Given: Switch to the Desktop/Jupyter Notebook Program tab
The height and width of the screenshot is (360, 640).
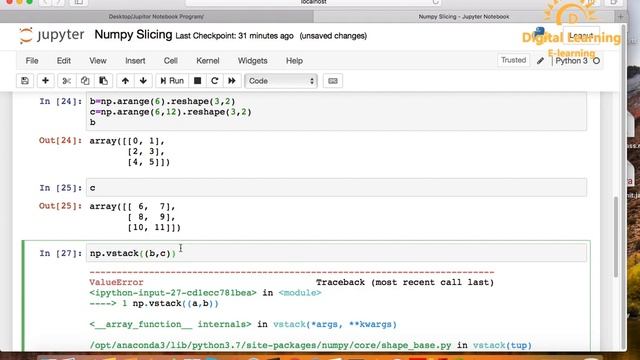Looking at the screenshot, I should click(x=156, y=17).
